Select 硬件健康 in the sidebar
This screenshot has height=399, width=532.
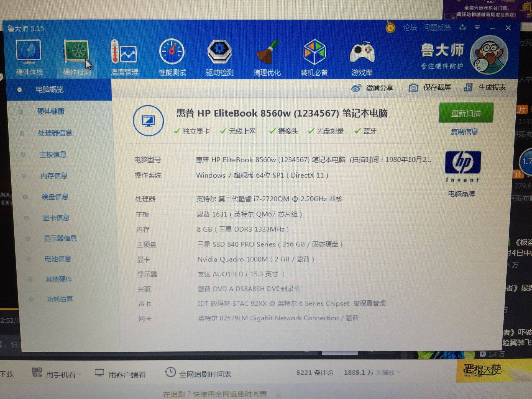51,111
